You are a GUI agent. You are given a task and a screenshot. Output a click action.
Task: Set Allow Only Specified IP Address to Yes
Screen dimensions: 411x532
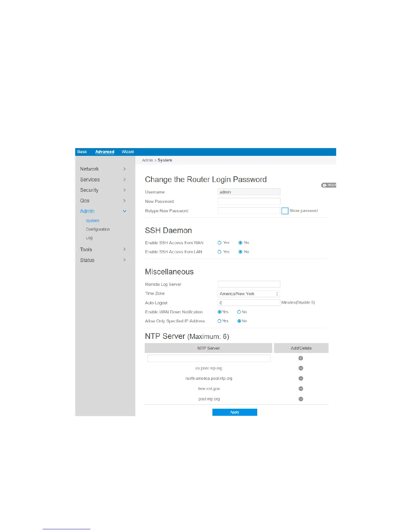tap(220, 321)
